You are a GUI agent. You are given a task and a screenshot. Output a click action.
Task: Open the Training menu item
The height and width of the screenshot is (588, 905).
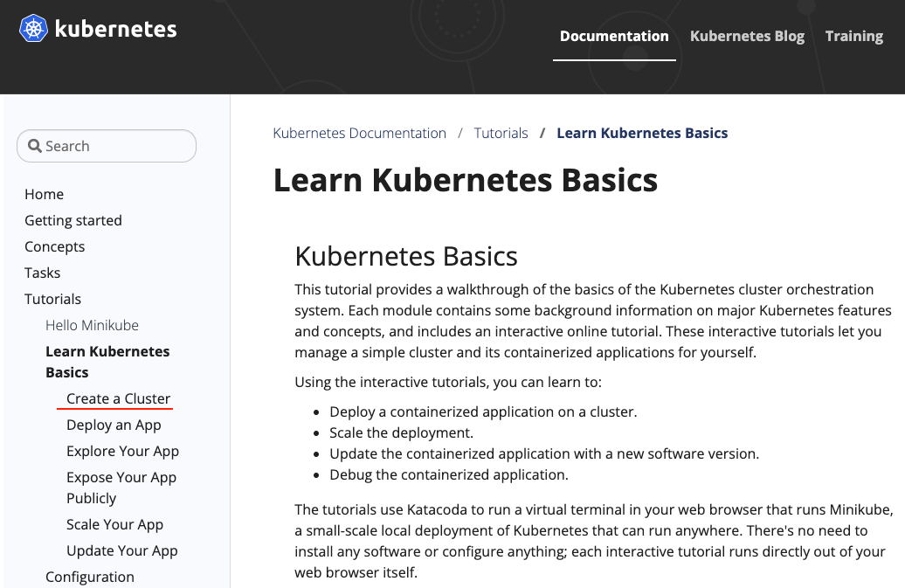(x=853, y=36)
